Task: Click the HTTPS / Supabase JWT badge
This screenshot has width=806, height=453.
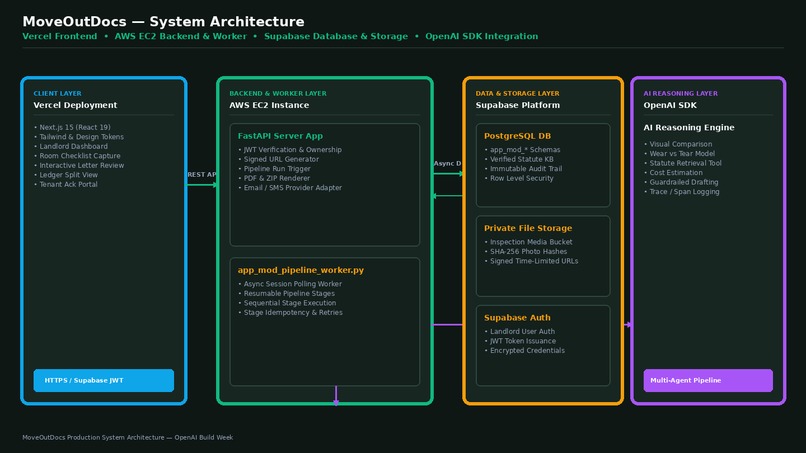Action: [104, 380]
